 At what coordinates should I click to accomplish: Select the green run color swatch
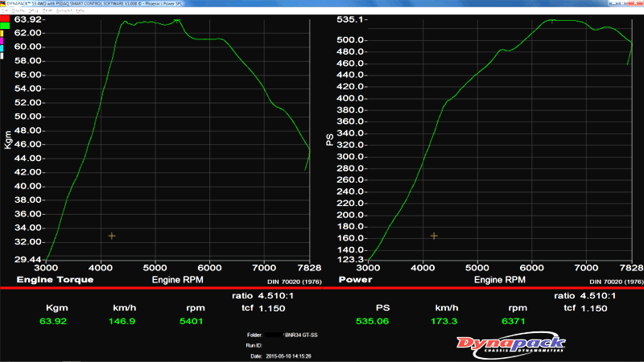(4, 26)
